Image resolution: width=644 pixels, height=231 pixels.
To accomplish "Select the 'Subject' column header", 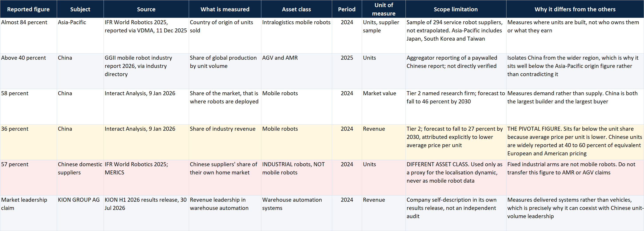I will click(80, 9).
